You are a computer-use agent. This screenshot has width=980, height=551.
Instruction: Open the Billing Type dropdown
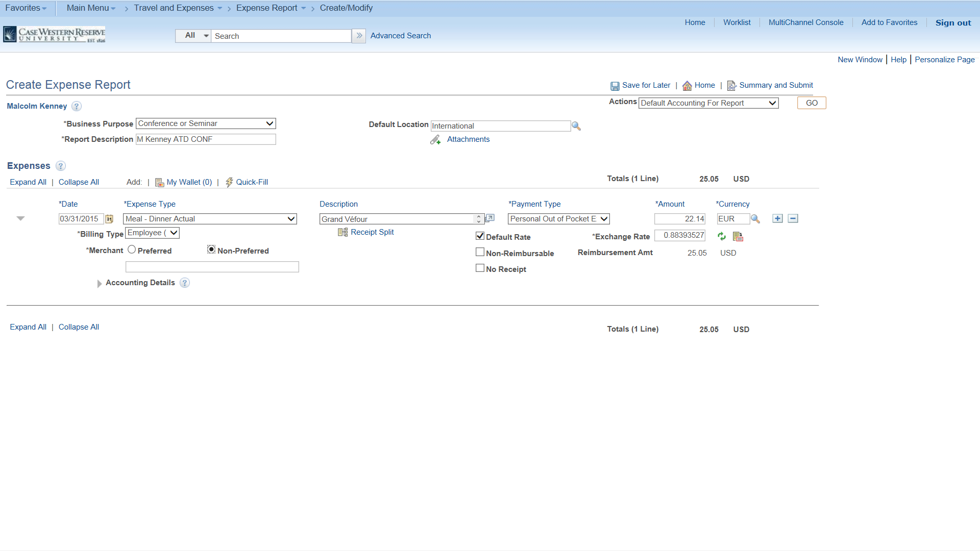152,233
